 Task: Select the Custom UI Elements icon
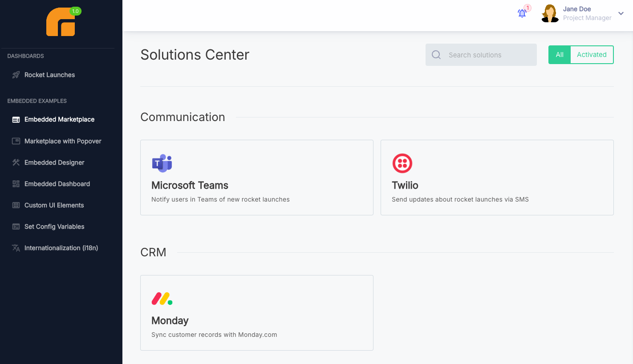coord(15,205)
